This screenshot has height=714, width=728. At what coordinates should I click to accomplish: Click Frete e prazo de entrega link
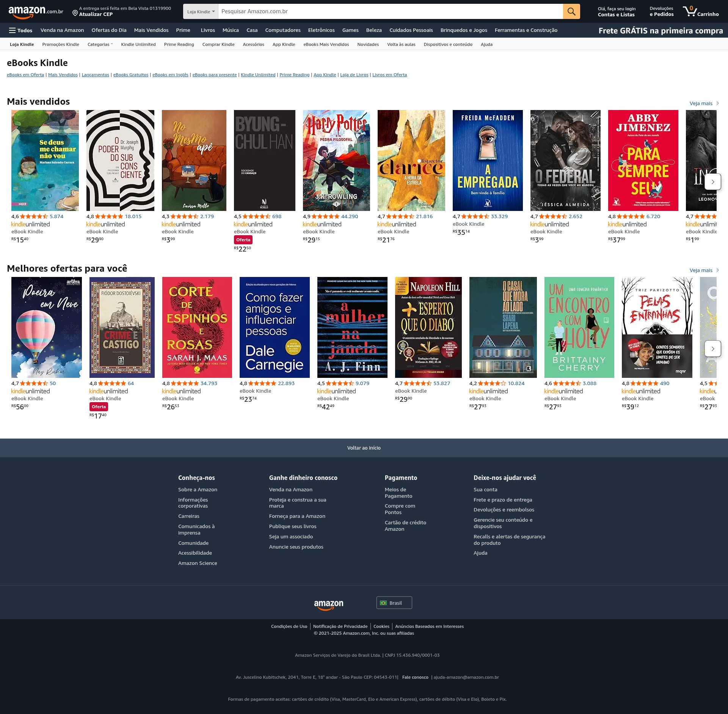tap(503, 500)
